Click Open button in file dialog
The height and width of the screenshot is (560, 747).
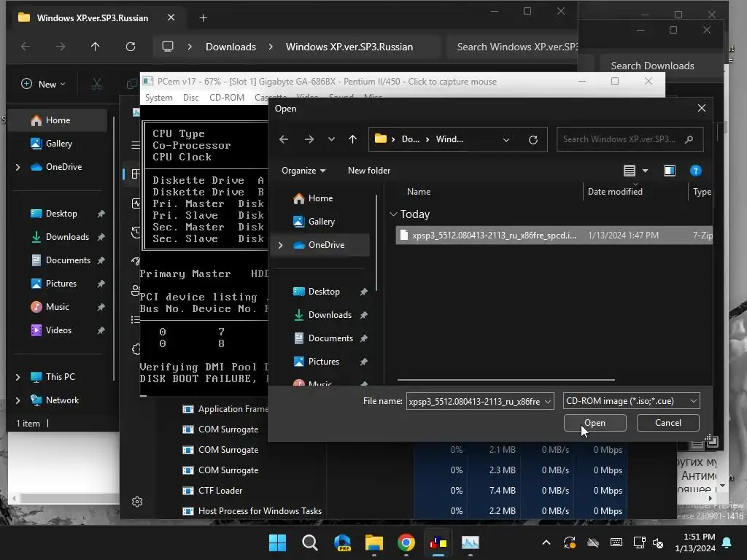(595, 423)
